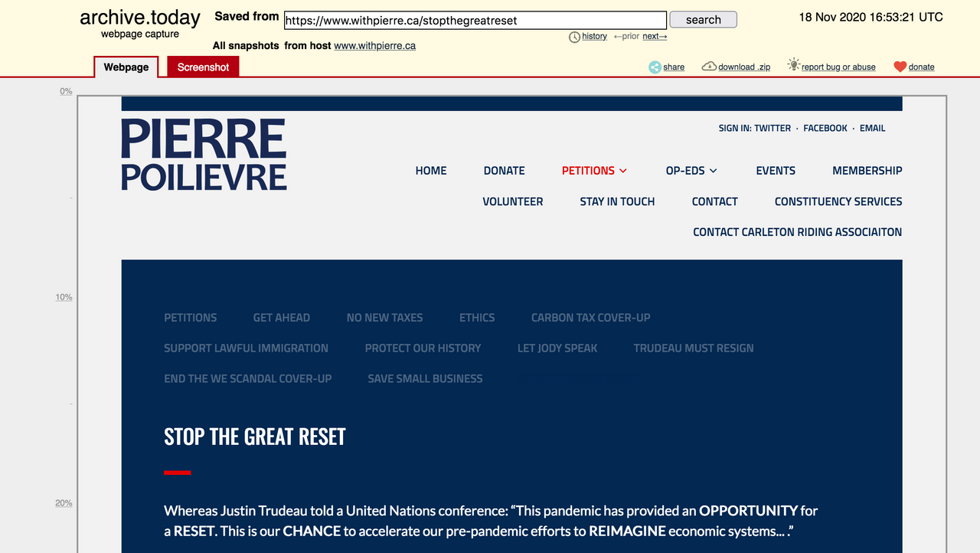Jump to the 0% page marker

[x=66, y=91]
